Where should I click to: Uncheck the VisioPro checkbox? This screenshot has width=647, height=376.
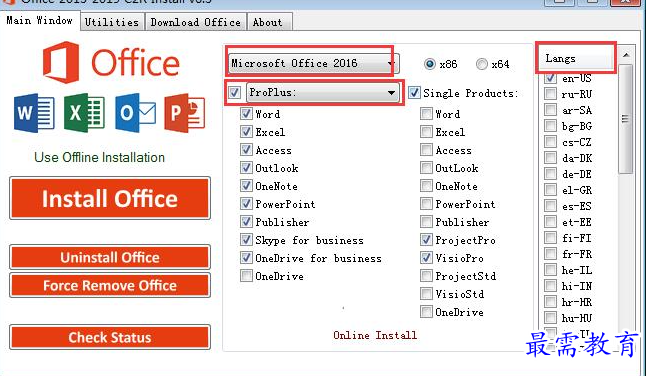coord(426,258)
